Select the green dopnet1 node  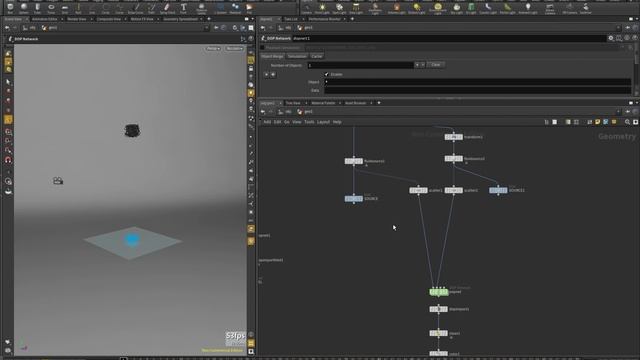point(439,292)
